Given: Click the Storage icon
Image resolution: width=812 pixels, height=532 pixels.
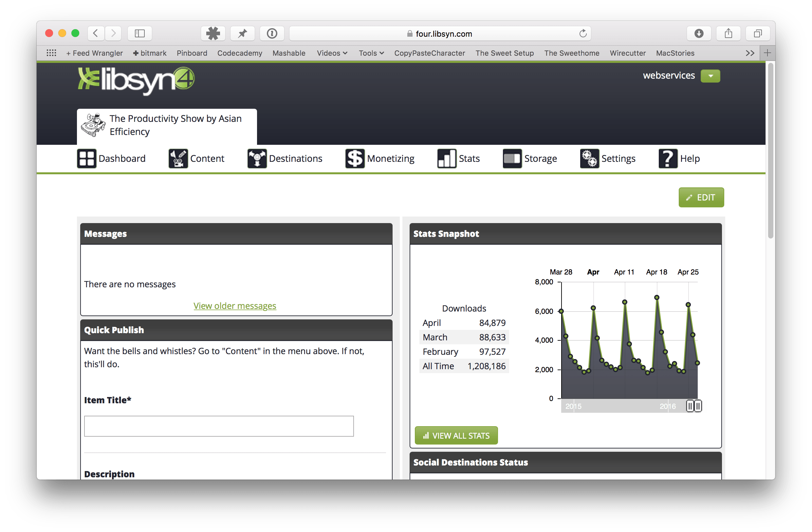Looking at the screenshot, I should [512, 159].
